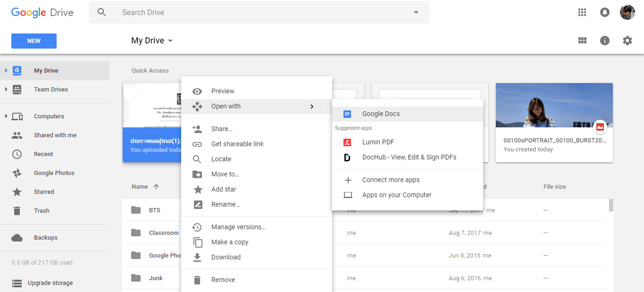Open the Google apps launcher grid

pos(582,12)
